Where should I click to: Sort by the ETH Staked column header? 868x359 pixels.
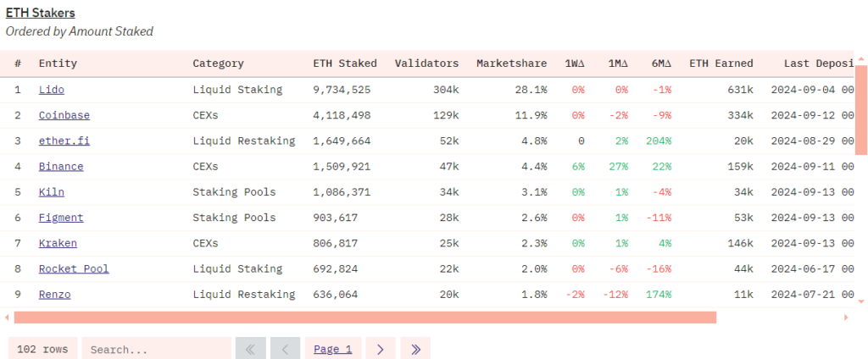(345, 63)
